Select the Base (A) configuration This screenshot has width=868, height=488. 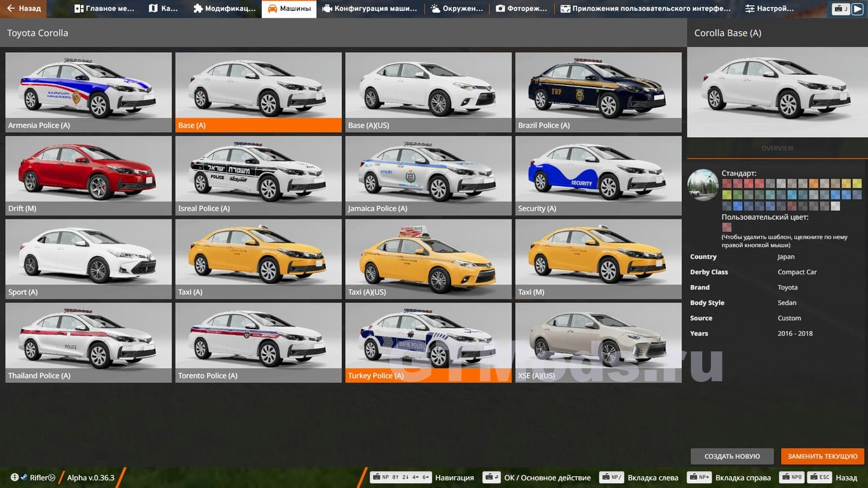259,92
